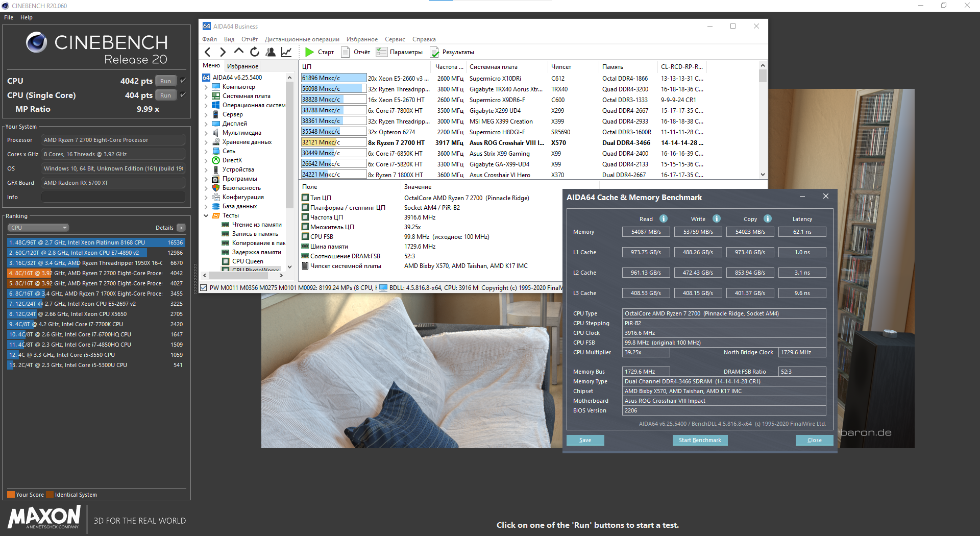Run the CPU Single Core test
This screenshot has width=980, height=536.
tap(166, 95)
